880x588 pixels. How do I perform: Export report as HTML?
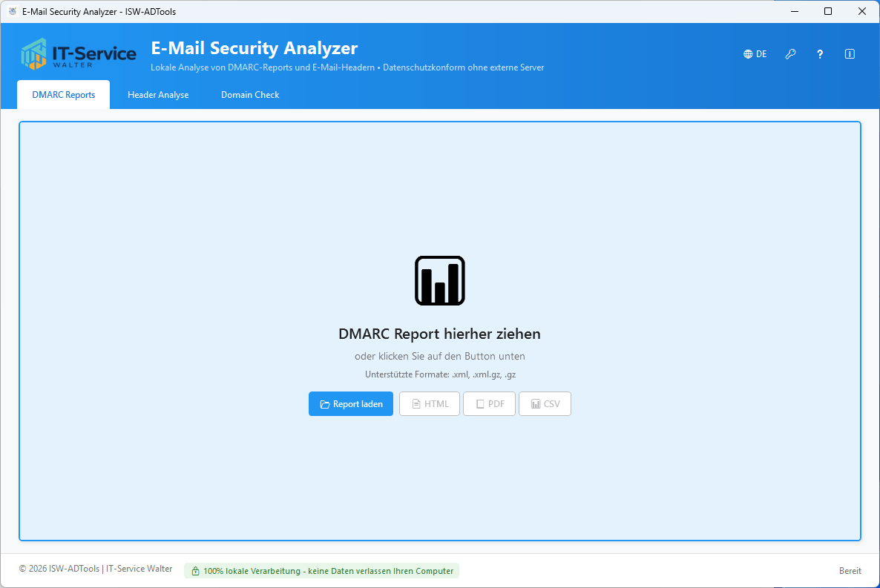pyautogui.click(x=430, y=404)
